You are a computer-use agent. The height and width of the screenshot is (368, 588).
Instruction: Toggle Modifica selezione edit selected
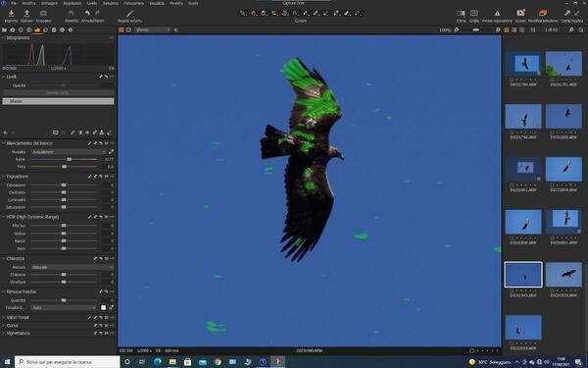[543, 14]
